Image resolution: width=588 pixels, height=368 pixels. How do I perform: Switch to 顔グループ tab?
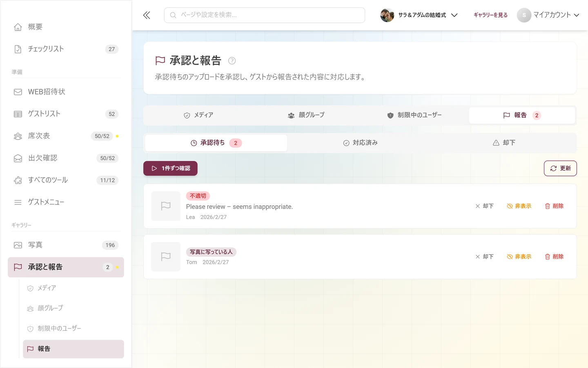[x=306, y=115]
